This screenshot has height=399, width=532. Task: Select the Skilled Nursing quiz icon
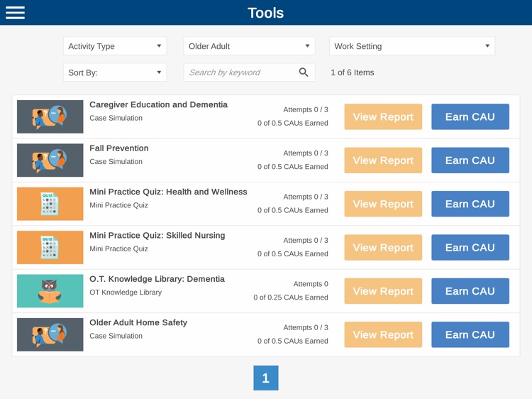pyautogui.click(x=50, y=248)
